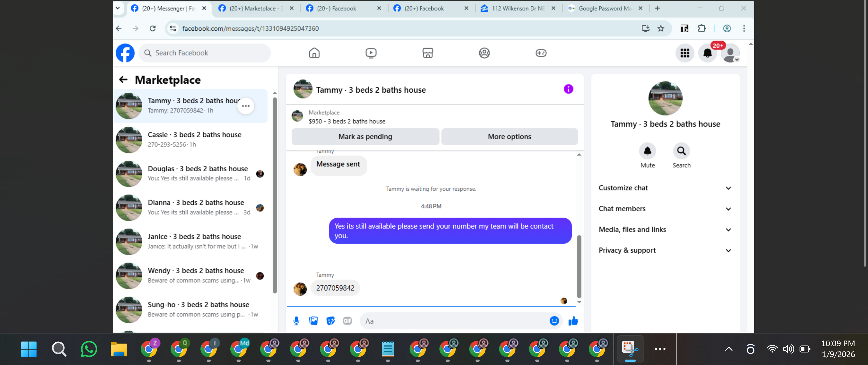The width and height of the screenshot is (868, 365).
Task: Open Facebook Marketplace store icon
Action: click(427, 53)
